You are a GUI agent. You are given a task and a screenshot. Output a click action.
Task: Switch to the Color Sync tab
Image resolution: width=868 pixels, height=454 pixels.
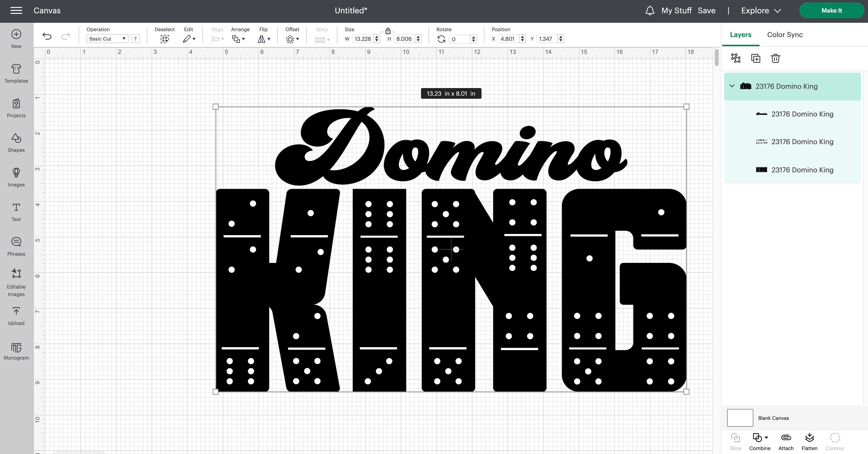(785, 35)
